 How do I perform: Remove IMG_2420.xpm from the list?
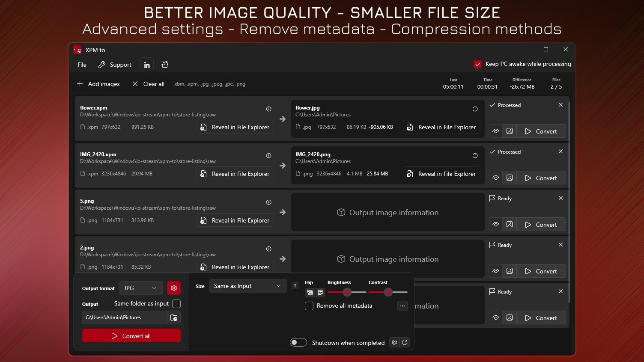pyautogui.click(x=561, y=151)
